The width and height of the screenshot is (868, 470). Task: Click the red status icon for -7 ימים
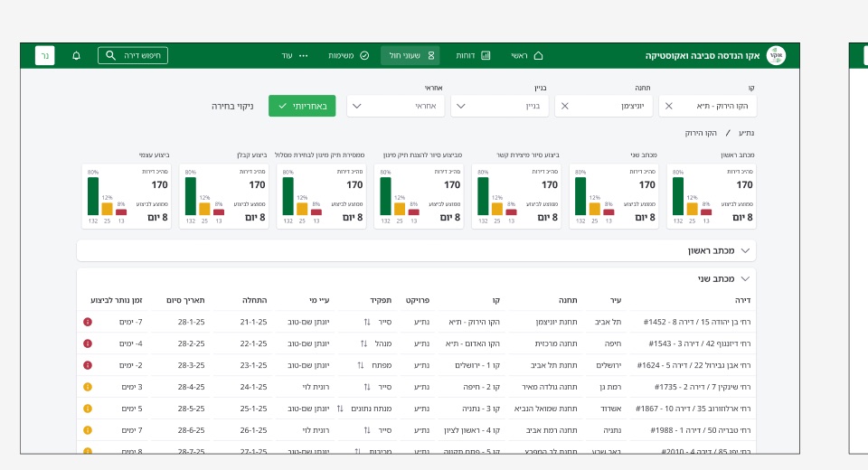88,322
